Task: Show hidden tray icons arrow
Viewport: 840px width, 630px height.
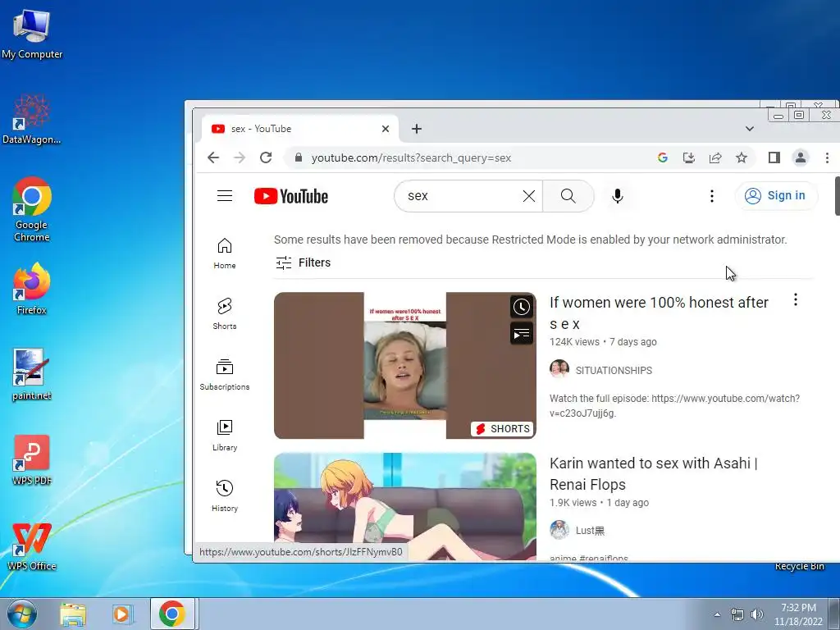Action: point(717,614)
